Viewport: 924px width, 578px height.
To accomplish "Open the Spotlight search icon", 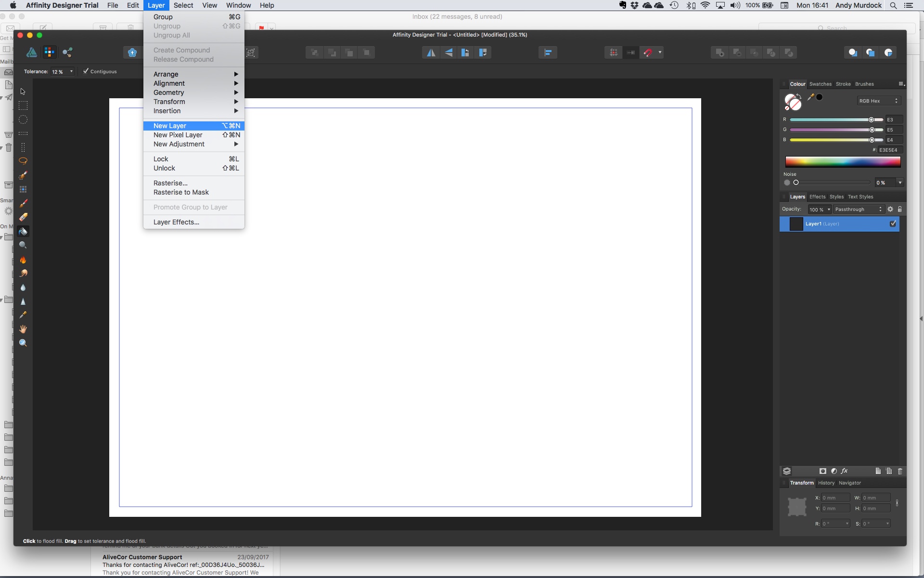I will [893, 5].
